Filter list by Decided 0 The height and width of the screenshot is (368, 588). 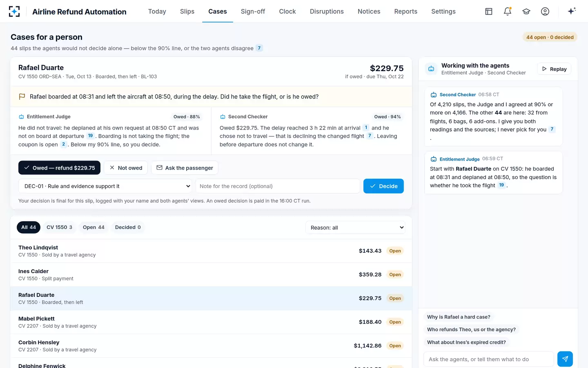pyautogui.click(x=128, y=227)
